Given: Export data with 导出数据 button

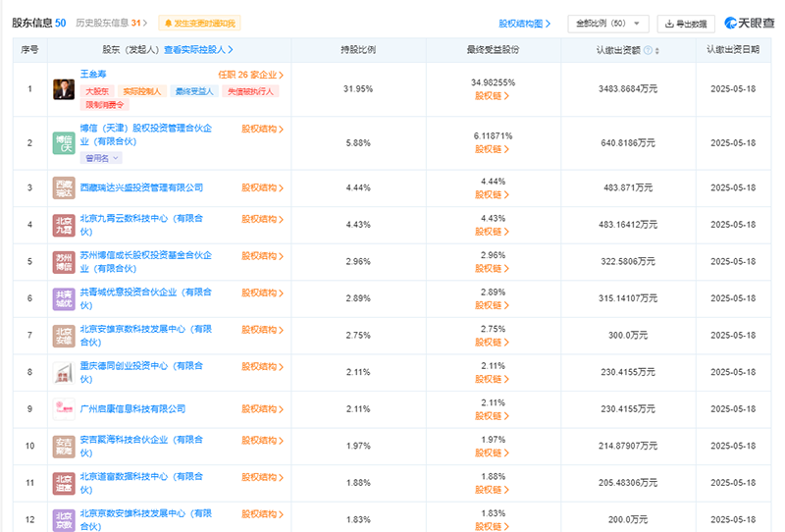Looking at the screenshot, I should click(x=686, y=24).
